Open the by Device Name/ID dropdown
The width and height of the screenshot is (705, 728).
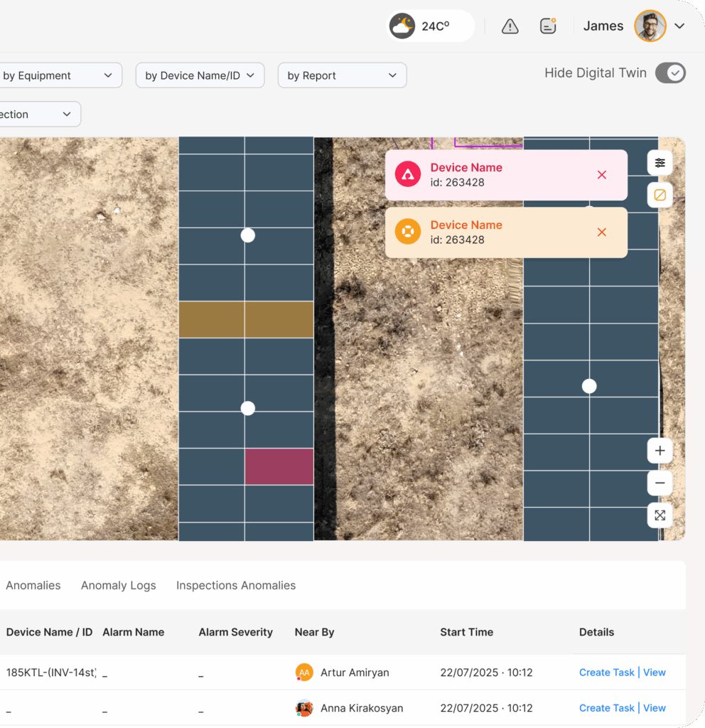coord(200,75)
